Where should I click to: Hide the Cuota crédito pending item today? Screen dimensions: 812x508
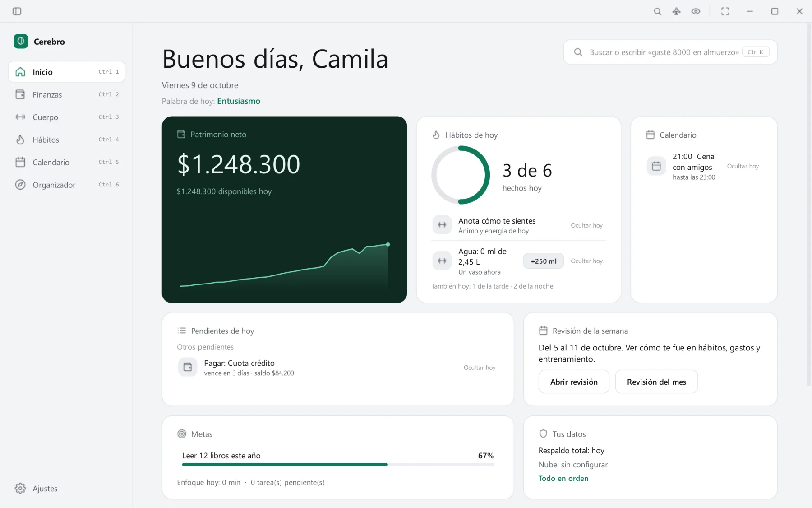click(480, 368)
